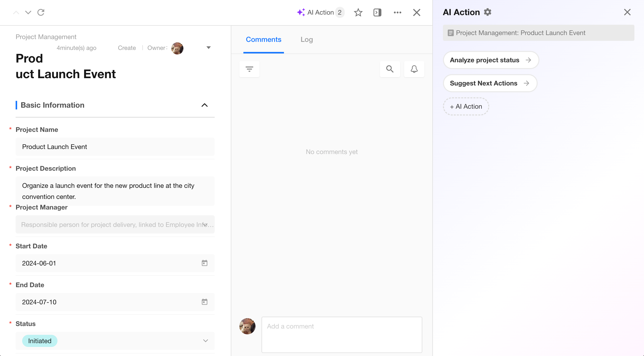The image size is (644, 356).
Task: Switch to the Log tab
Action: pos(307,40)
